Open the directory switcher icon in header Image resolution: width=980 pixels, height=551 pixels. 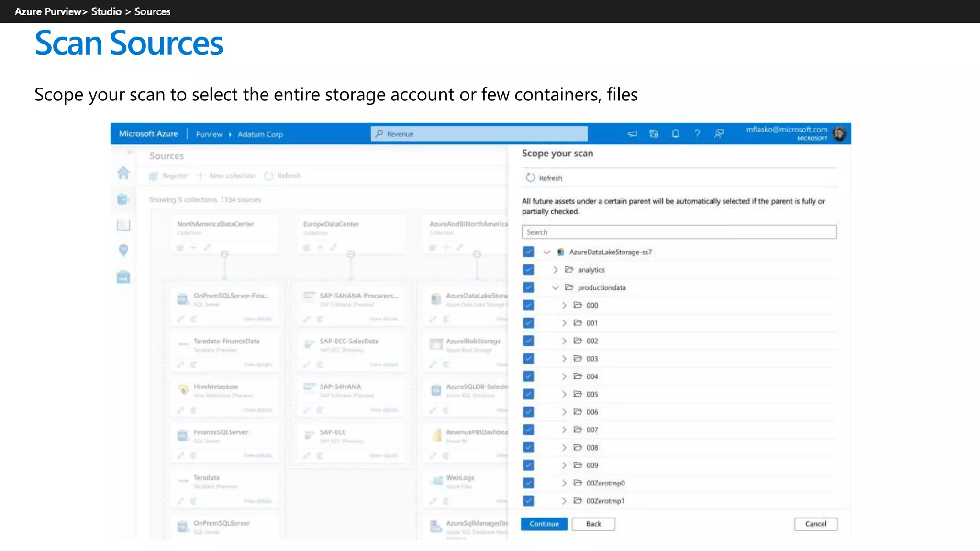654,134
